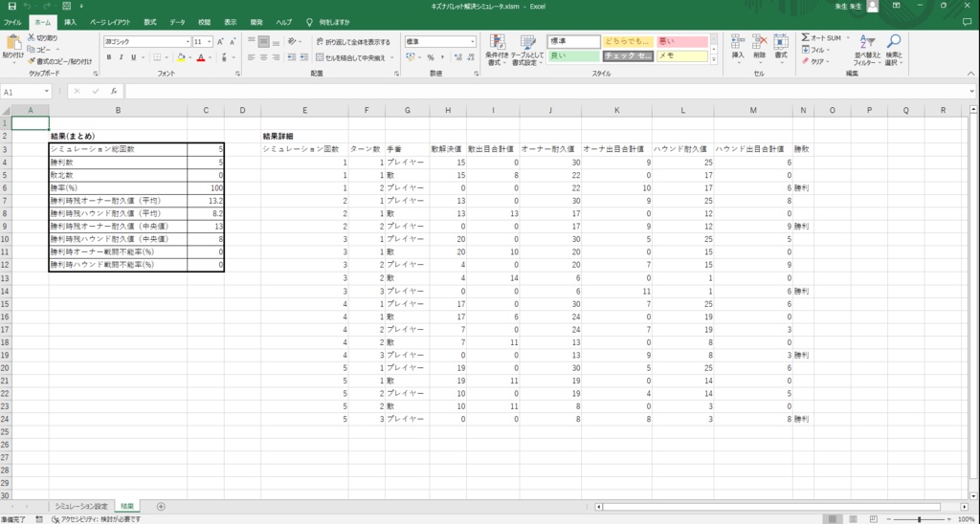Increase decimal places icon
Viewport: 980px width, 524px height.
458,57
